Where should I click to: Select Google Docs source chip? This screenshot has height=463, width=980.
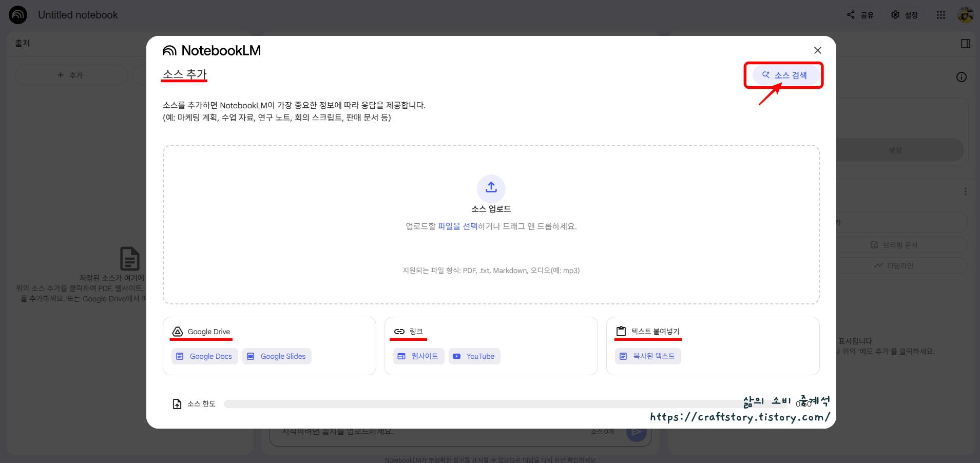pos(205,356)
